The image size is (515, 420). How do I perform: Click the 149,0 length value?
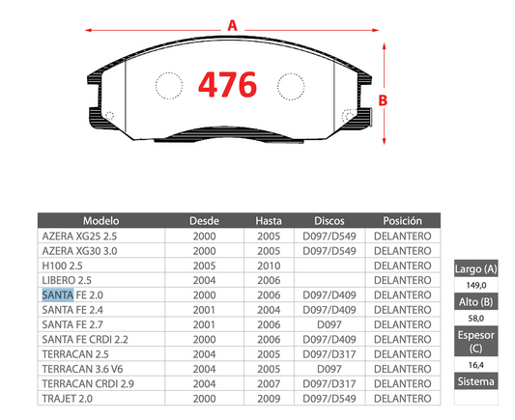(x=476, y=286)
